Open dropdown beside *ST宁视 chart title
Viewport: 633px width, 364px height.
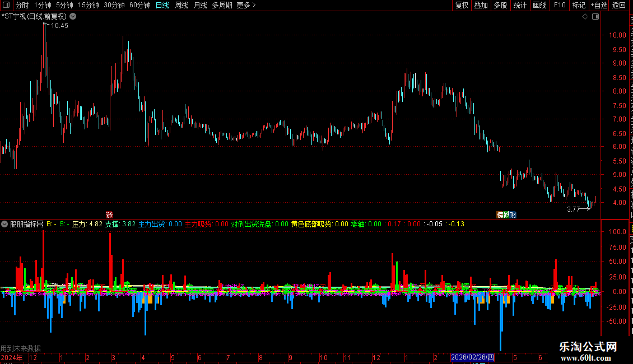click(73, 16)
